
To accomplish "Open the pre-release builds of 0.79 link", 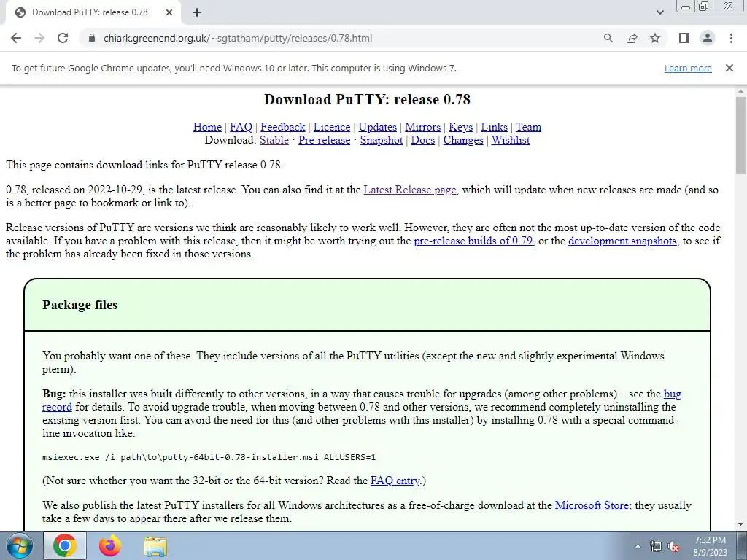I will [473, 241].
